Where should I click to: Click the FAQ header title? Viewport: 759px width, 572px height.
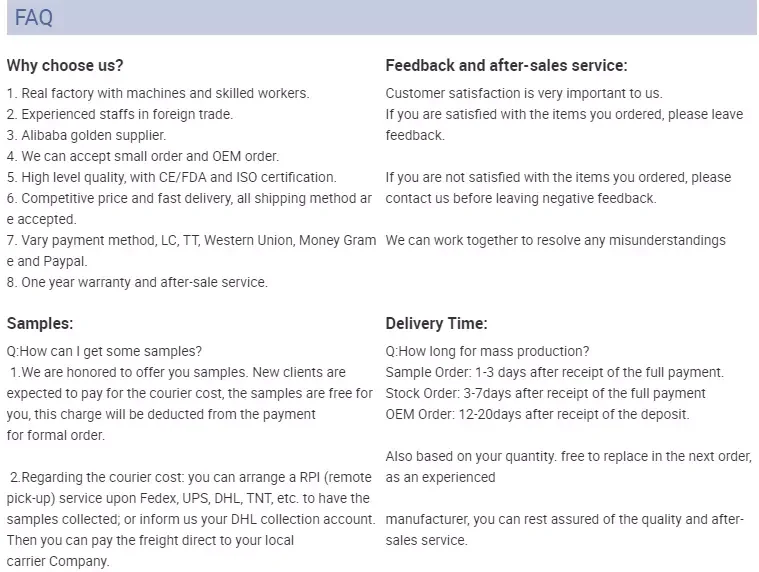(34, 18)
